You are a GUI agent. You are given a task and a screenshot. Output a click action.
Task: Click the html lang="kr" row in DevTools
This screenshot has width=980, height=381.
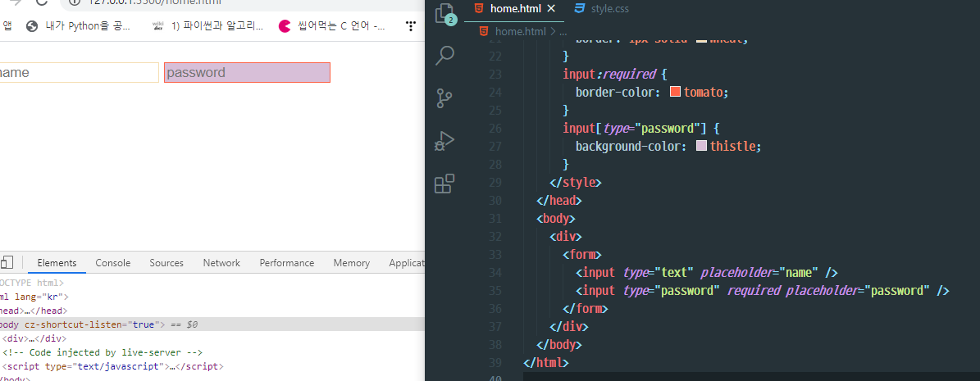[x=34, y=297]
